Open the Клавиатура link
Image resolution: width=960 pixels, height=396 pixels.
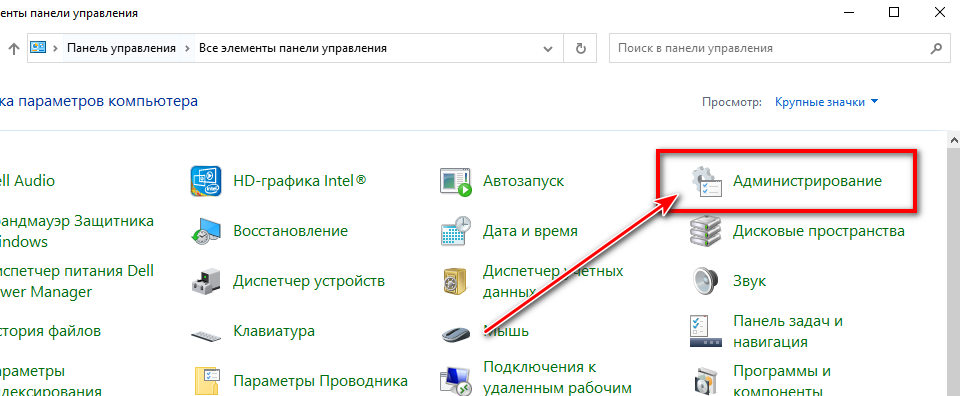click(274, 332)
